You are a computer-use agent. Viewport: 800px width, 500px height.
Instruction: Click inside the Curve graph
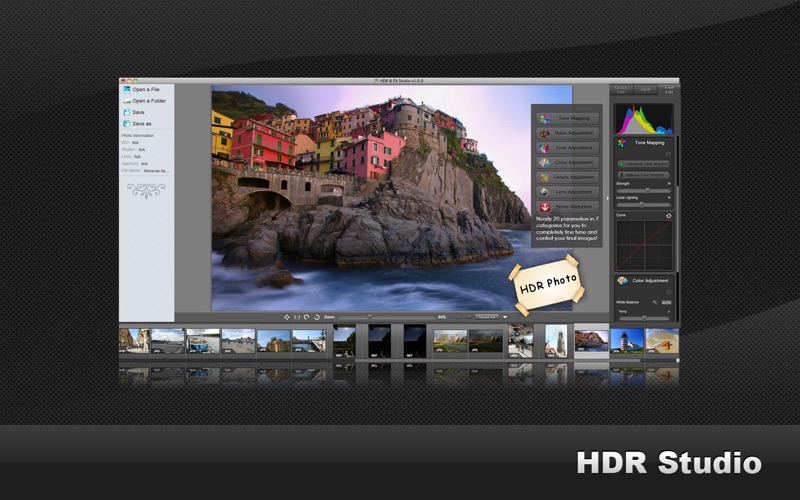pyautogui.click(x=644, y=245)
